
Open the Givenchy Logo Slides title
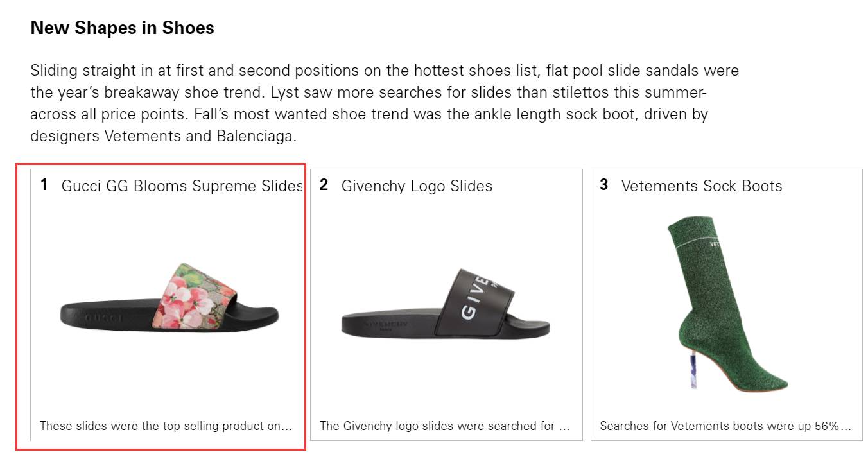pos(417,186)
